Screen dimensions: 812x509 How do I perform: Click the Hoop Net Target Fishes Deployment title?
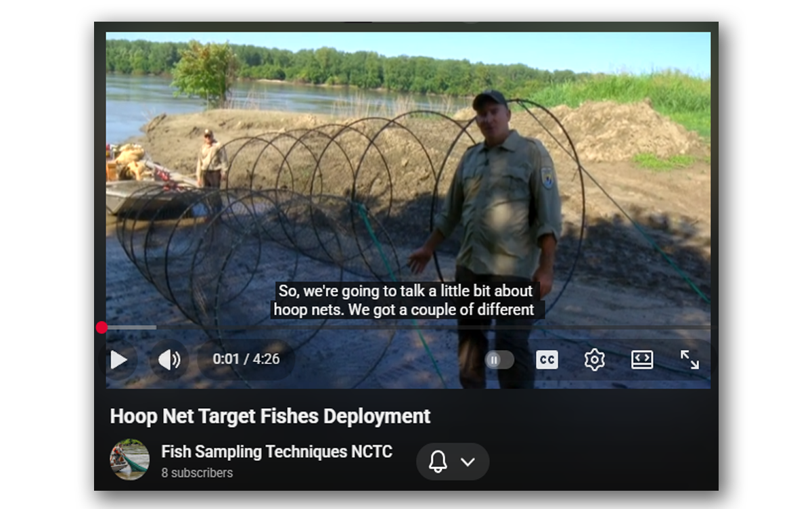pyautogui.click(x=270, y=416)
